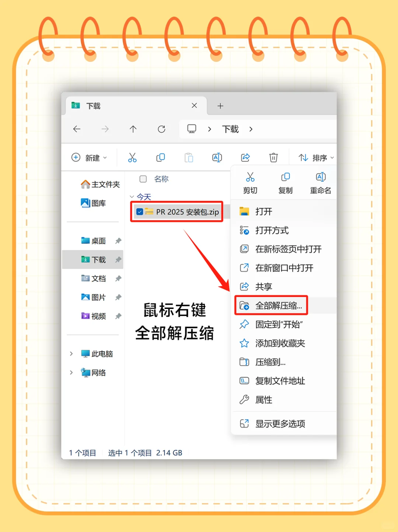Select the Cut icon on the toolbar

pyautogui.click(x=133, y=157)
